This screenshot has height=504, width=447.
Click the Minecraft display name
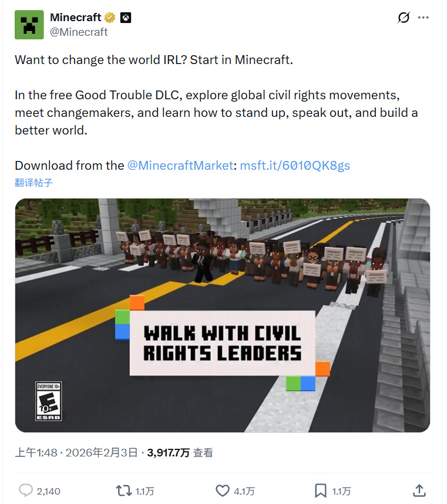click(76, 18)
